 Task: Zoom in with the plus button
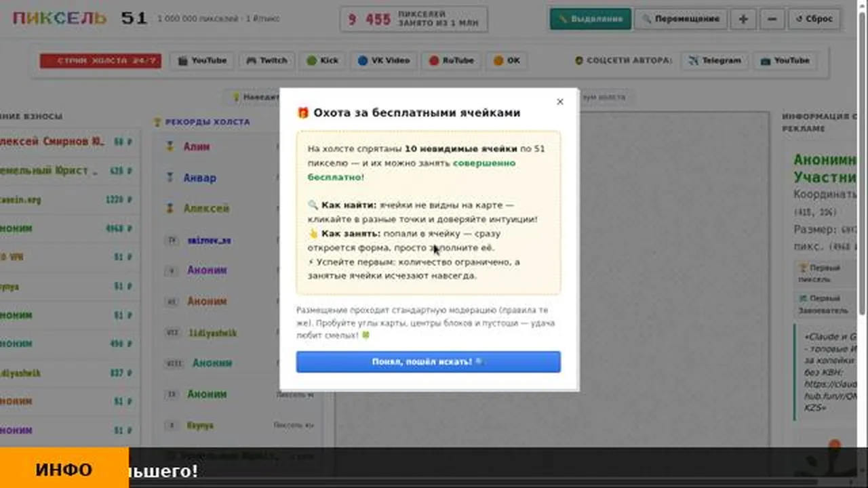743,19
